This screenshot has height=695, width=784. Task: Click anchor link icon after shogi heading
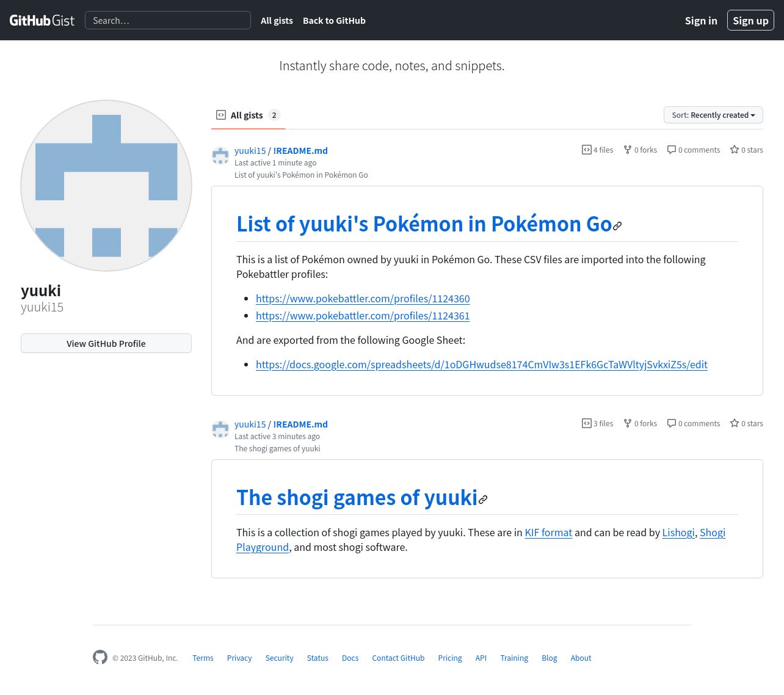click(483, 500)
